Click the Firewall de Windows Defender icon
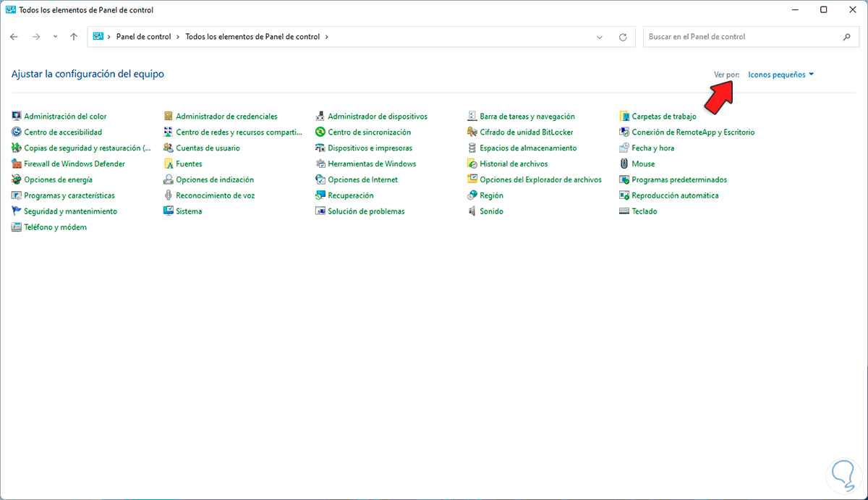Image resolution: width=868 pixels, height=500 pixels. (x=17, y=164)
